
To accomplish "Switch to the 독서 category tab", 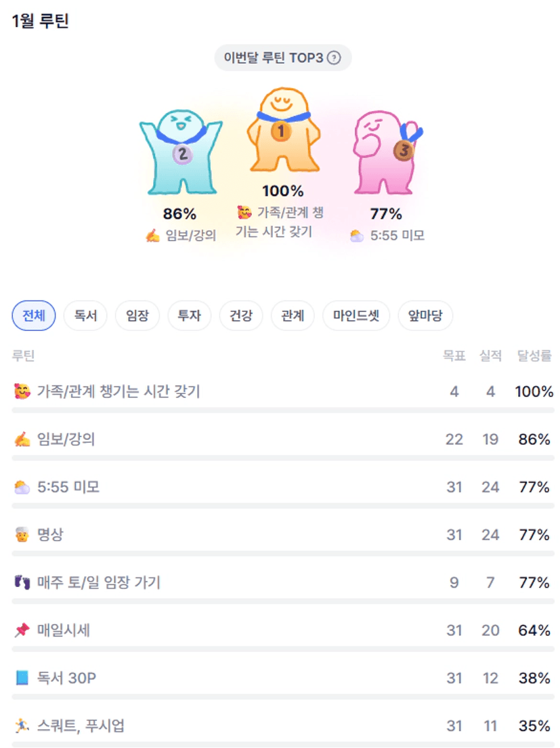I will click(85, 315).
